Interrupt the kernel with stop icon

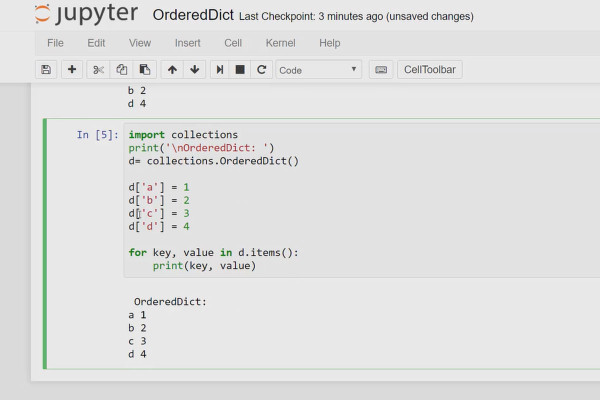pos(240,70)
